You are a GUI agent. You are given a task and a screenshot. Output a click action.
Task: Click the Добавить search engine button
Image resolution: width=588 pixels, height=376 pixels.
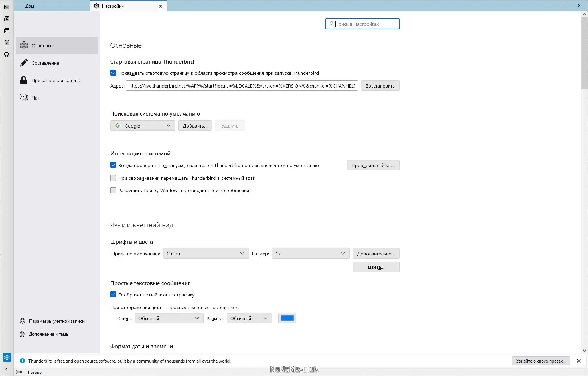pos(195,126)
